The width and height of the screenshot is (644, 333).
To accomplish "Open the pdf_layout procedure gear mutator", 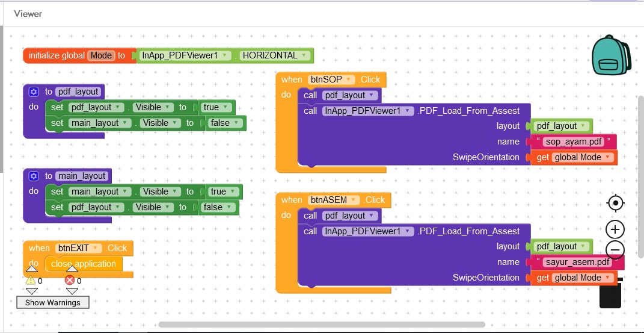I will [x=34, y=92].
